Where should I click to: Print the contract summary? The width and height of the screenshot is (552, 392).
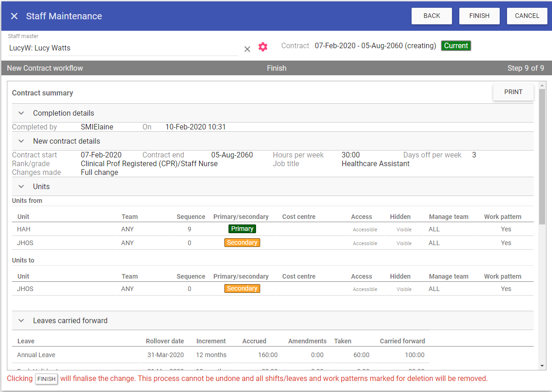click(x=513, y=92)
